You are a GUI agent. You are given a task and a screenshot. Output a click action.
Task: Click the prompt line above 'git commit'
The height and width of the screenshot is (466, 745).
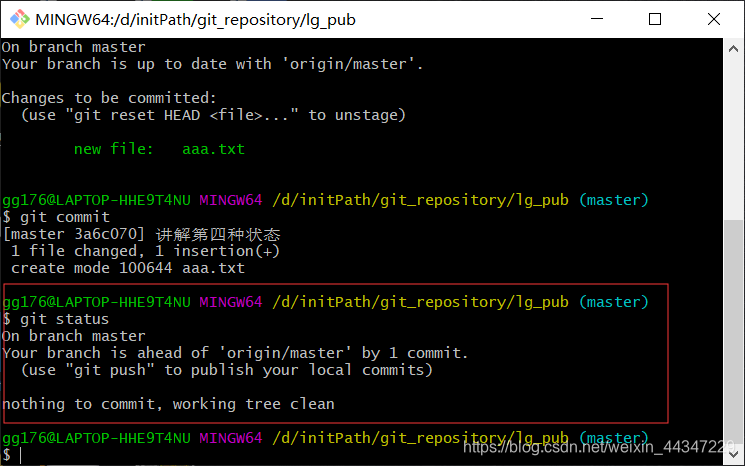[325, 200]
